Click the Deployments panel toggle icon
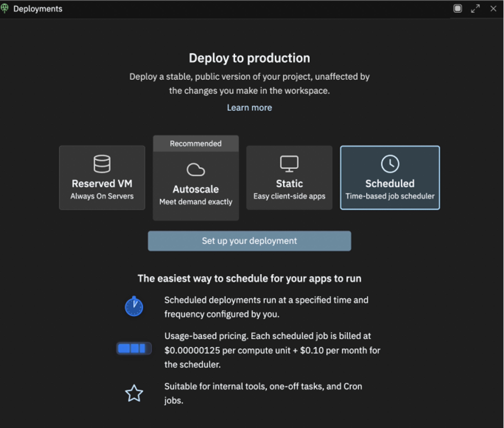504x428 pixels. click(459, 9)
